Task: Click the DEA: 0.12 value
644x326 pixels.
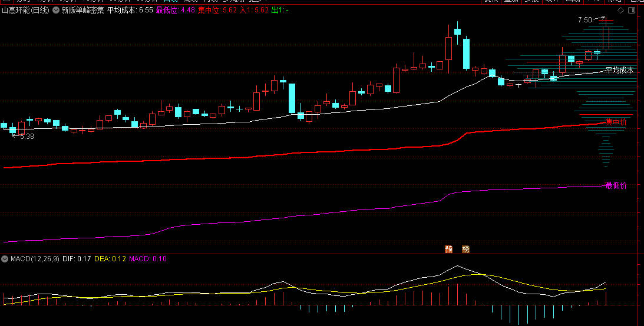Action: (x=110, y=259)
